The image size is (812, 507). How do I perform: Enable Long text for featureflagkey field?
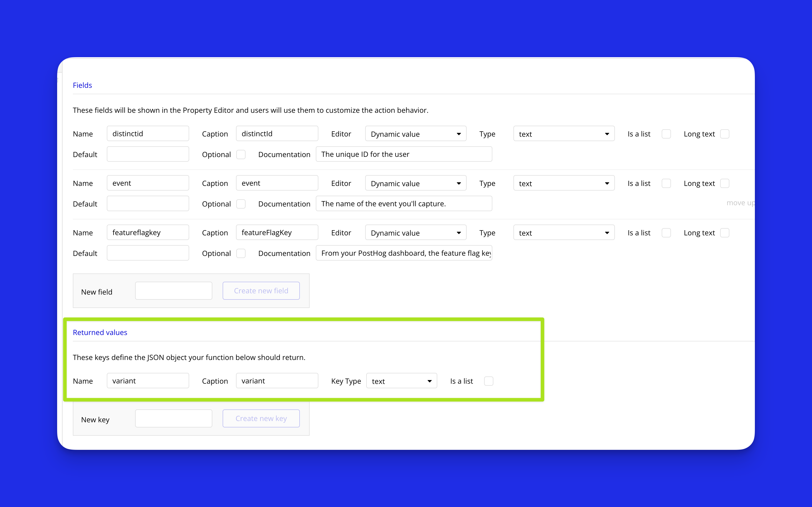pyautogui.click(x=724, y=233)
